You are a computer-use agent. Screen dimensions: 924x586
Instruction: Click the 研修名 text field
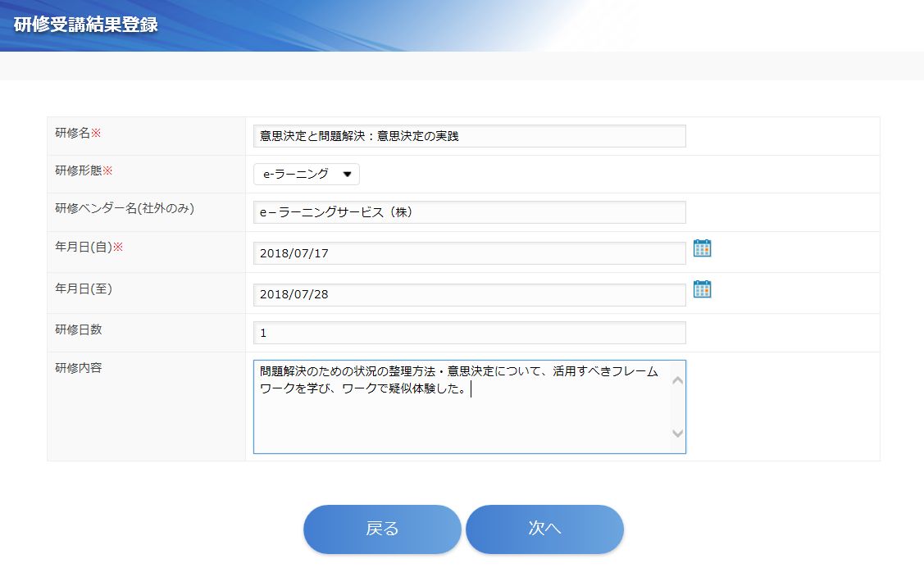coord(469,136)
